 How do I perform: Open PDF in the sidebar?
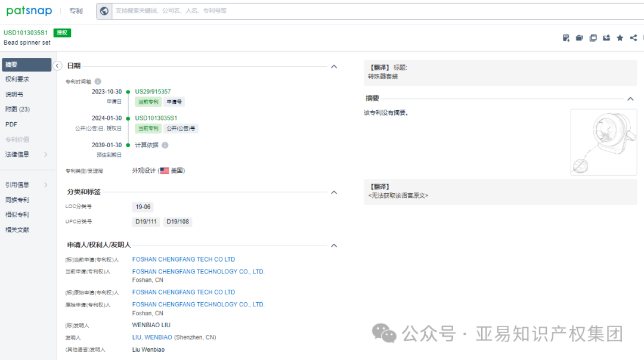coord(11,125)
